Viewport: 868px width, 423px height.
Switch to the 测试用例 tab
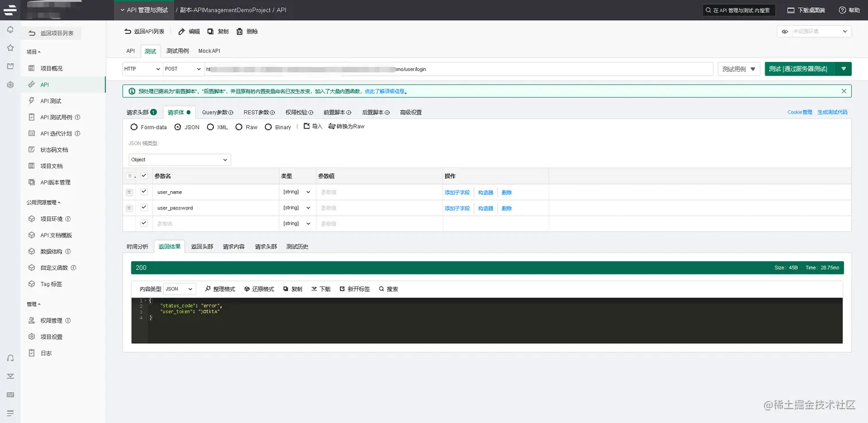click(177, 51)
